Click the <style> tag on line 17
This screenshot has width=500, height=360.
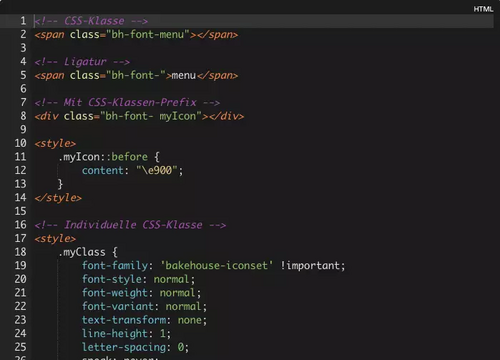[x=55, y=239]
